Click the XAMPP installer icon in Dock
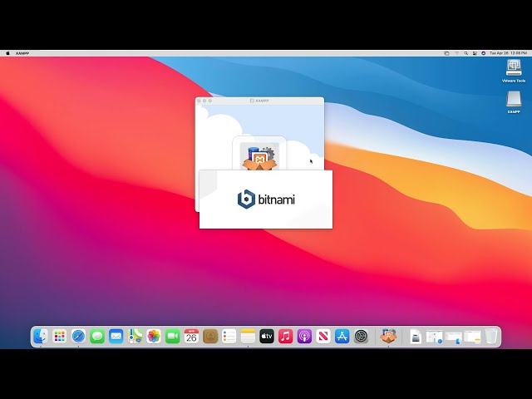The height and width of the screenshot is (399, 532). (x=388, y=336)
